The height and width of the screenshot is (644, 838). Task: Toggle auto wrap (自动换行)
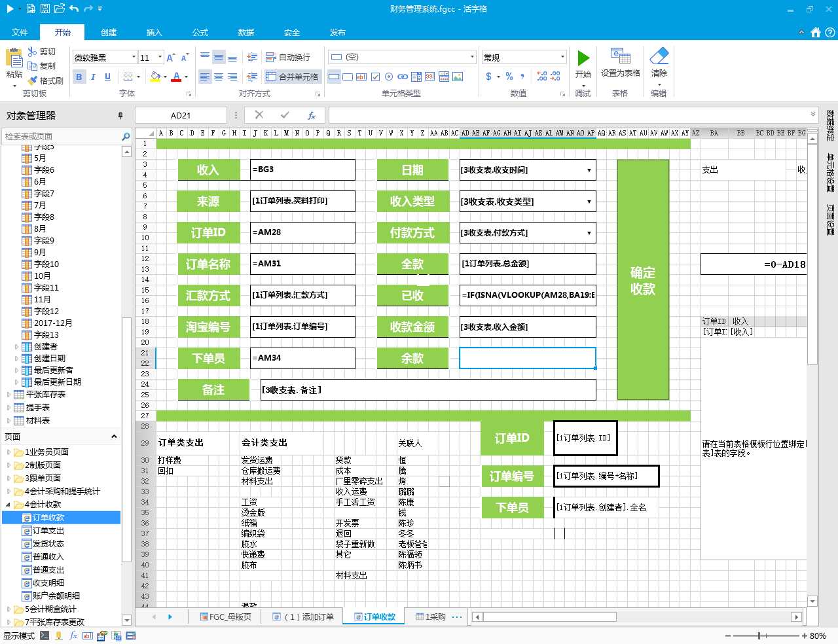click(288, 58)
